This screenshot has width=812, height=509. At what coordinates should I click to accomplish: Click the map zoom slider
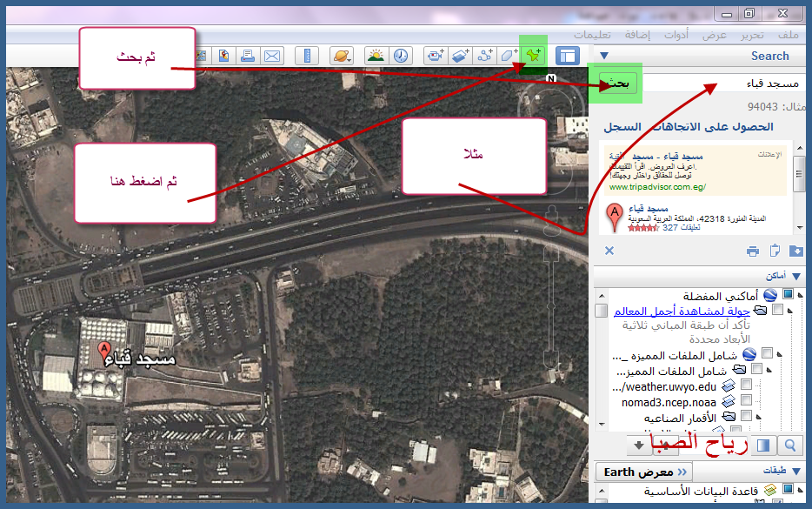point(551,305)
